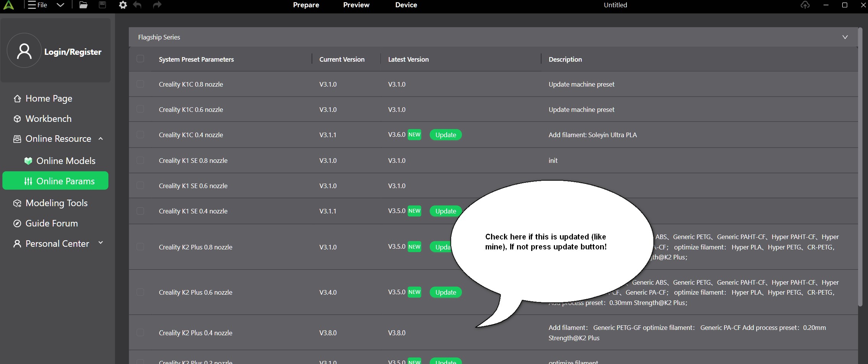
Task: Click the Workbench cube icon
Action: pos(17,119)
